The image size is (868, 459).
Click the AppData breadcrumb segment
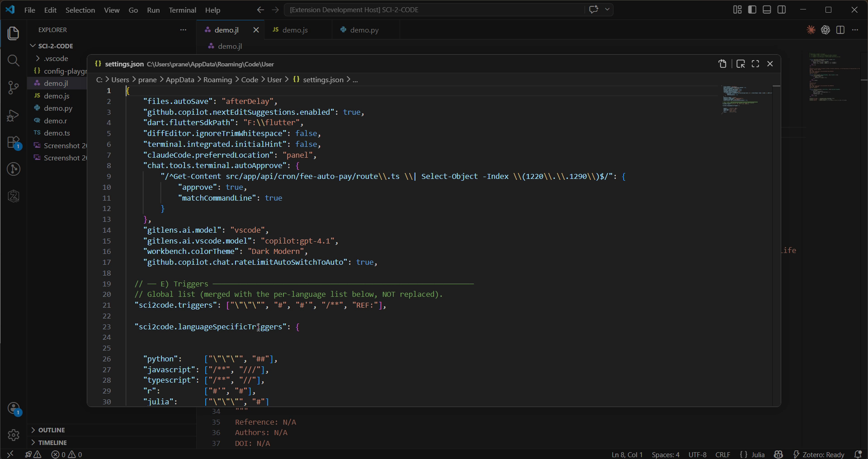pyautogui.click(x=180, y=80)
